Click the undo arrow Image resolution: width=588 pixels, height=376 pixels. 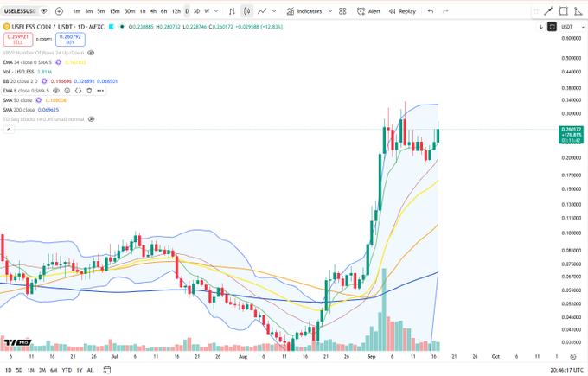[431, 11]
